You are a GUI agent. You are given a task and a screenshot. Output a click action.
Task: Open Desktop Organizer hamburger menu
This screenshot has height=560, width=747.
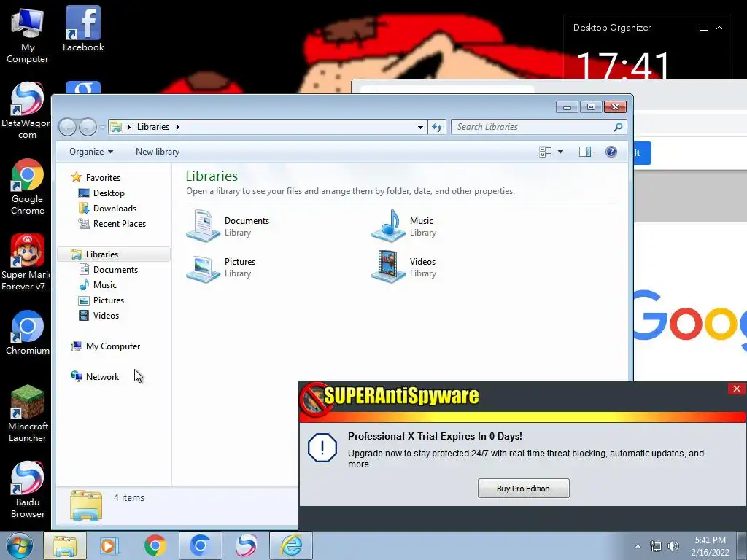(703, 28)
